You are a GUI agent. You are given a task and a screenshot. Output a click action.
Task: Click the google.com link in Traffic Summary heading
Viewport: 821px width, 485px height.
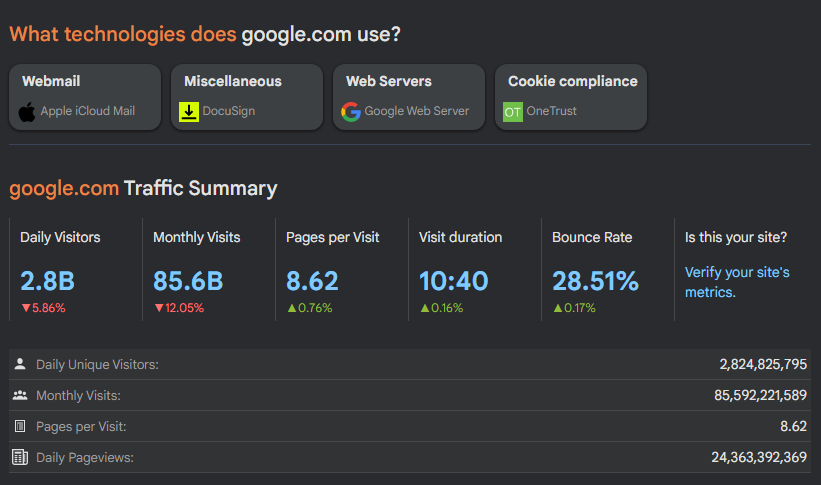coord(64,189)
